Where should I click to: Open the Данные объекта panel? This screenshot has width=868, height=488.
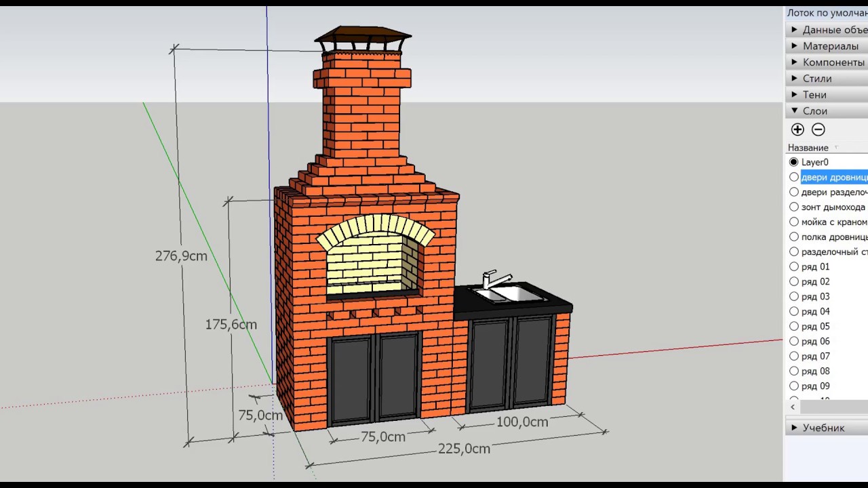point(834,30)
